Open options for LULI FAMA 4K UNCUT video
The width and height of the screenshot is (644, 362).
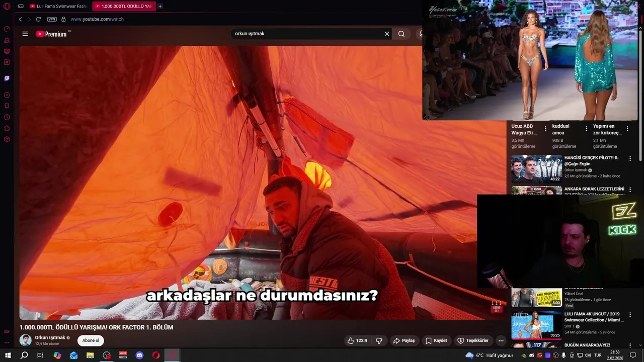click(630, 314)
